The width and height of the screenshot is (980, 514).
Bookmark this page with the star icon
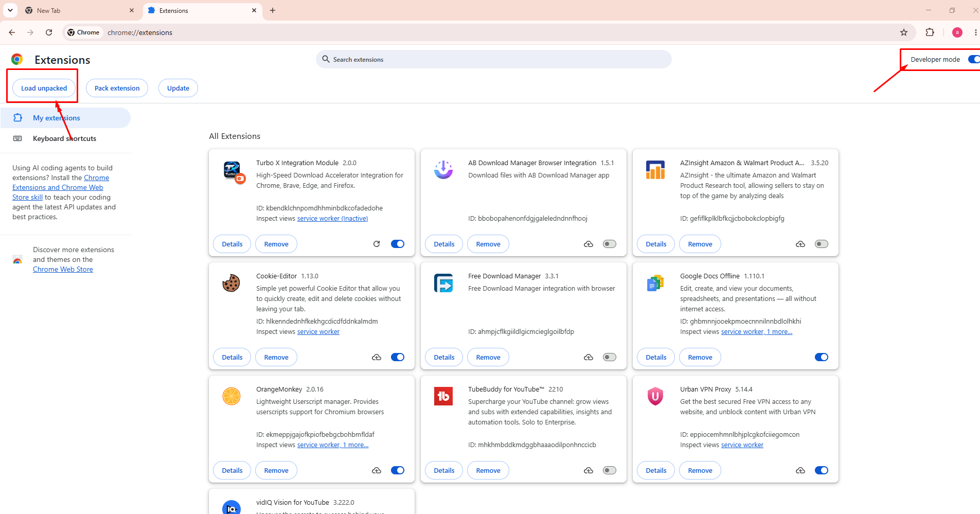coord(904,32)
